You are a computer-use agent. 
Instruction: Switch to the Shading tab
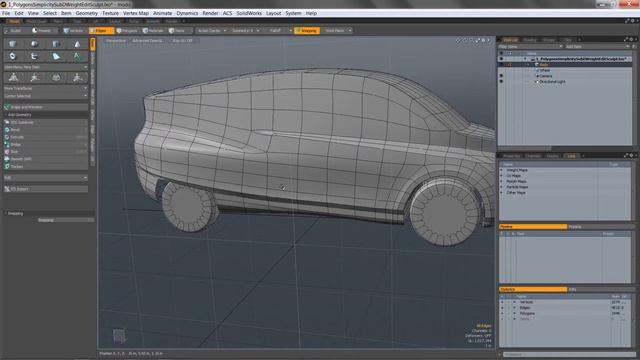(x=529, y=40)
